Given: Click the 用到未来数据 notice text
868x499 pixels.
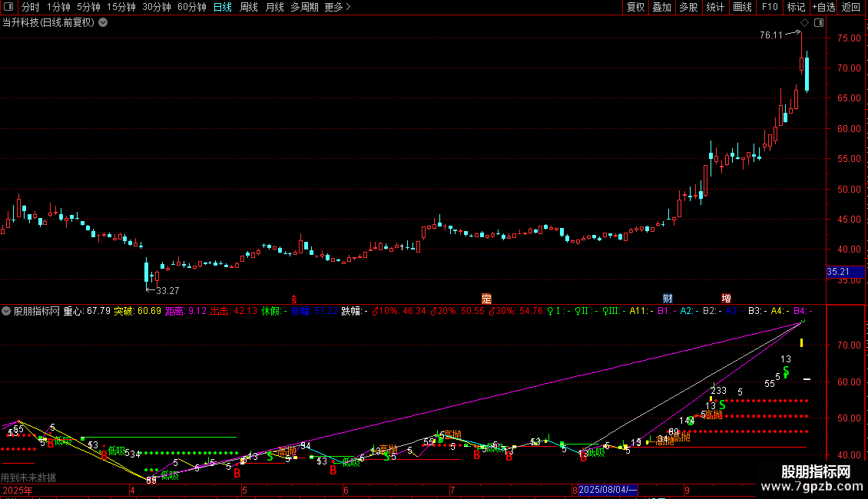Looking at the screenshot, I should pyautogui.click(x=28, y=478).
